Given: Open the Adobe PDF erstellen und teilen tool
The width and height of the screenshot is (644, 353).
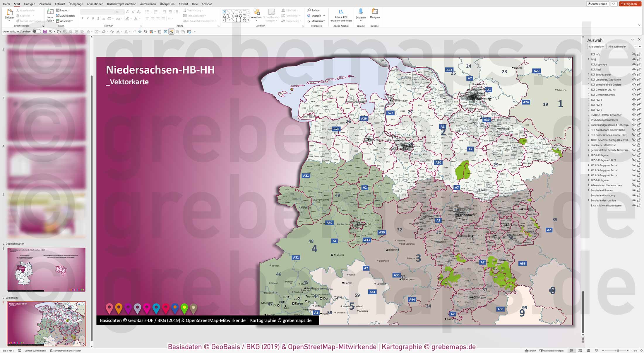Looking at the screenshot, I should coord(341,15).
